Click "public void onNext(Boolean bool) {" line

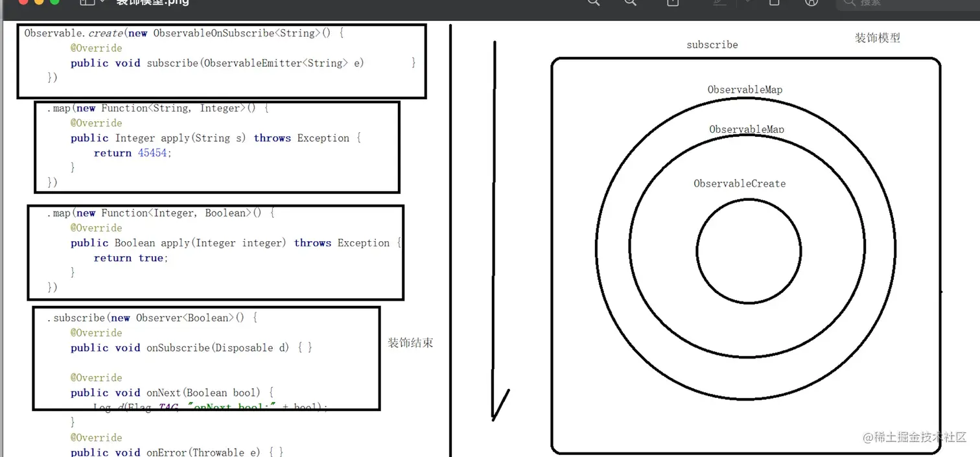[x=172, y=393]
